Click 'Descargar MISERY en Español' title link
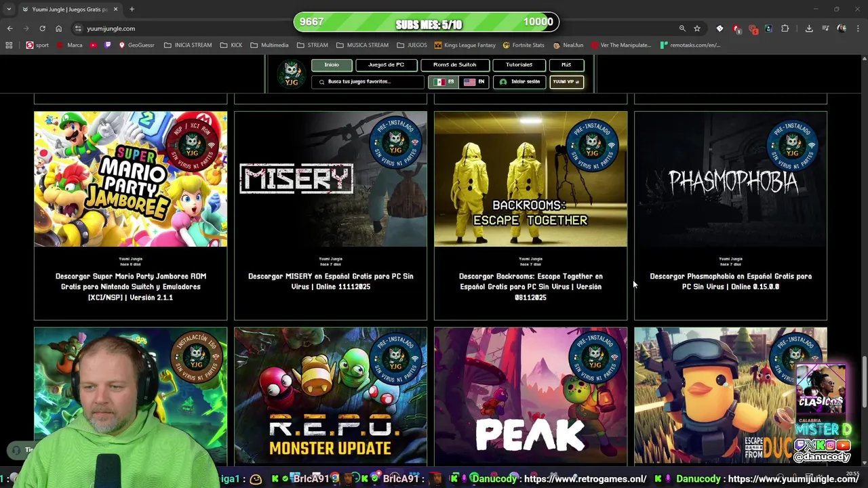This screenshot has height=488, width=868. 331,281
